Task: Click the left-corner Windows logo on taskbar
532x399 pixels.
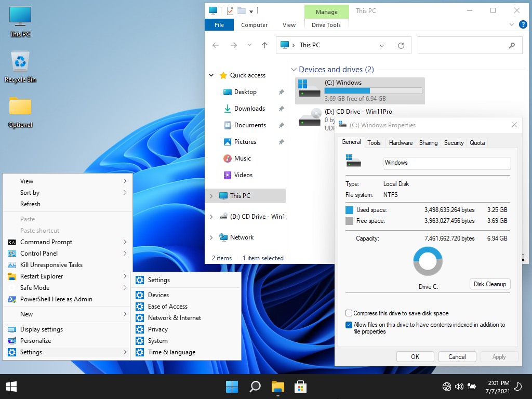Action: pyautogui.click(x=11, y=387)
